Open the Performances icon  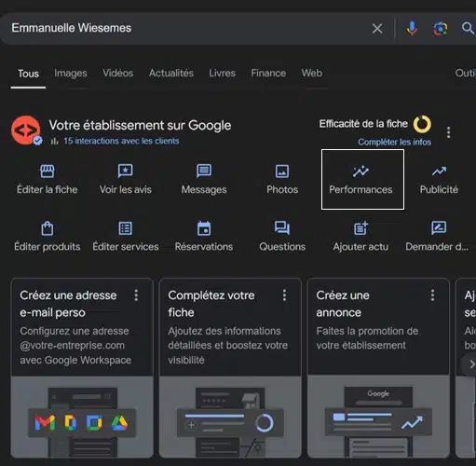pos(360,171)
